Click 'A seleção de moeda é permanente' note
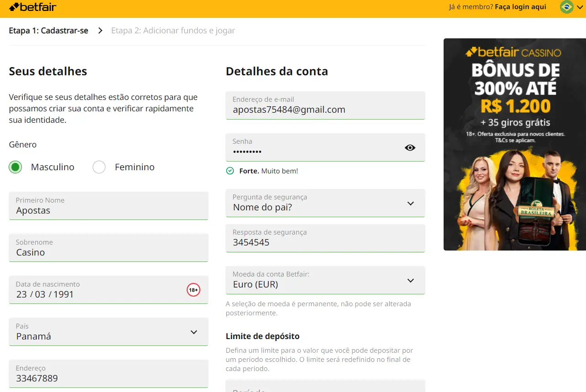 point(319,308)
